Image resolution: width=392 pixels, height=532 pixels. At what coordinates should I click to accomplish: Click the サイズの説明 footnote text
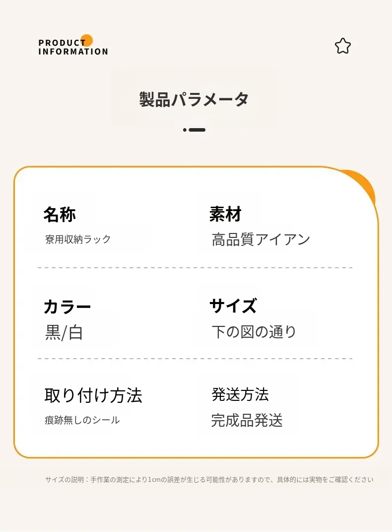(x=209, y=480)
